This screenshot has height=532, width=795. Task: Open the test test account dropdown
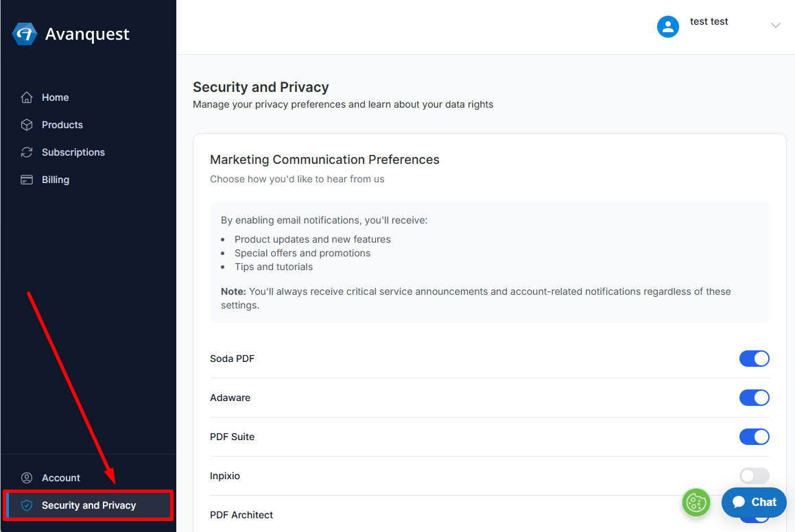(x=709, y=21)
